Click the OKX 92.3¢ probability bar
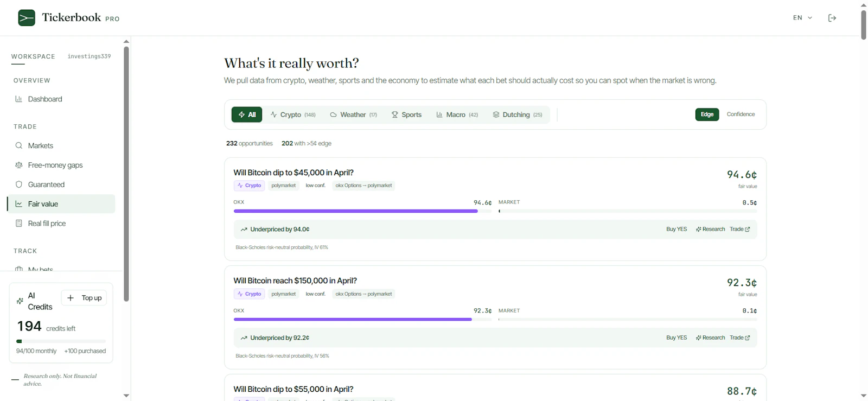868x401 pixels. [362, 320]
